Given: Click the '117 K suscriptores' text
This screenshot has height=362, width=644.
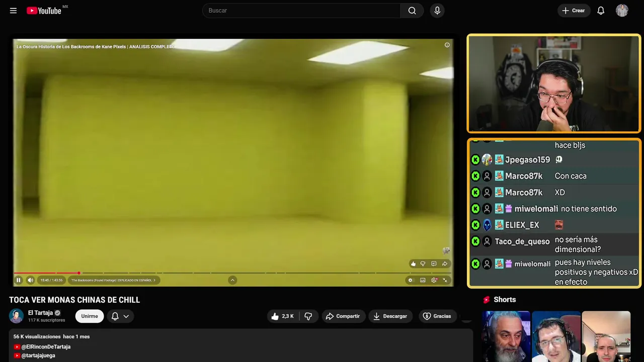Looking at the screenshot, I should 47,320.
